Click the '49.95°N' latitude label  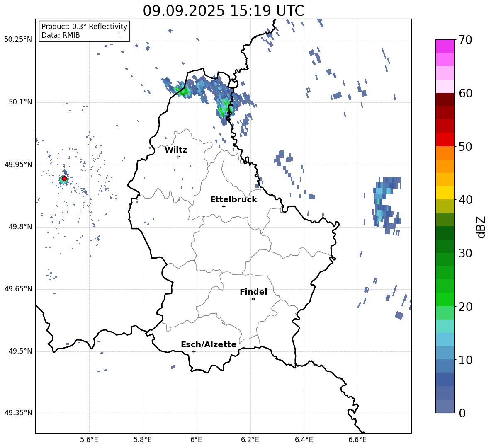click(18, 165)
